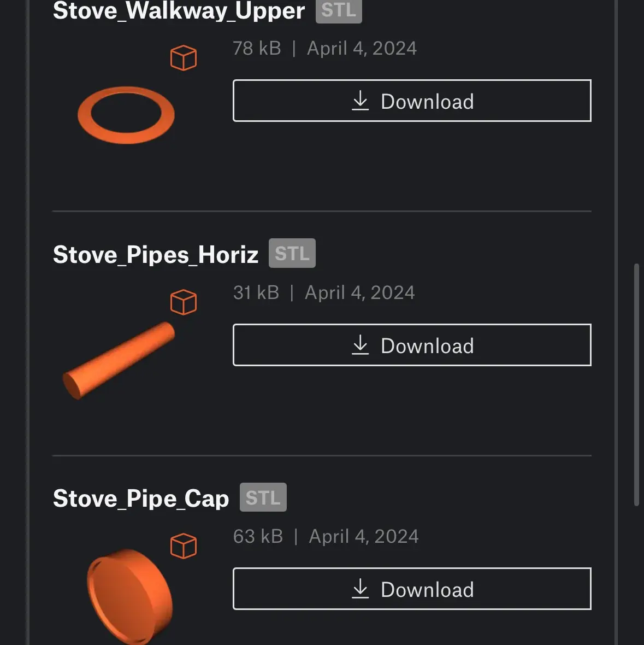Click STL badge next to Stove_Pipes_Horiz

(292, 253)
